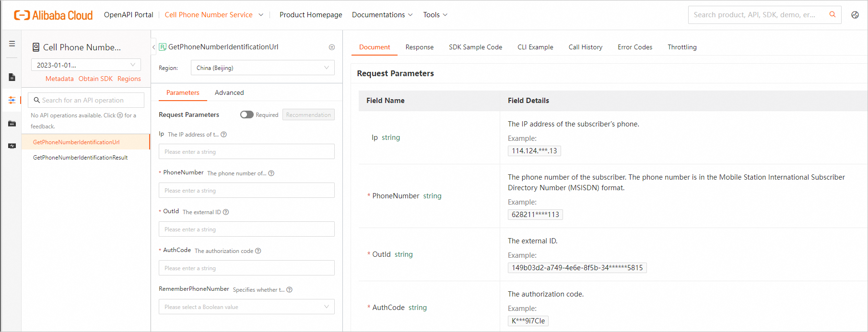Click the search magnifier icon in top bar
The image size is (868, 332).
click(x=833, y=15)
